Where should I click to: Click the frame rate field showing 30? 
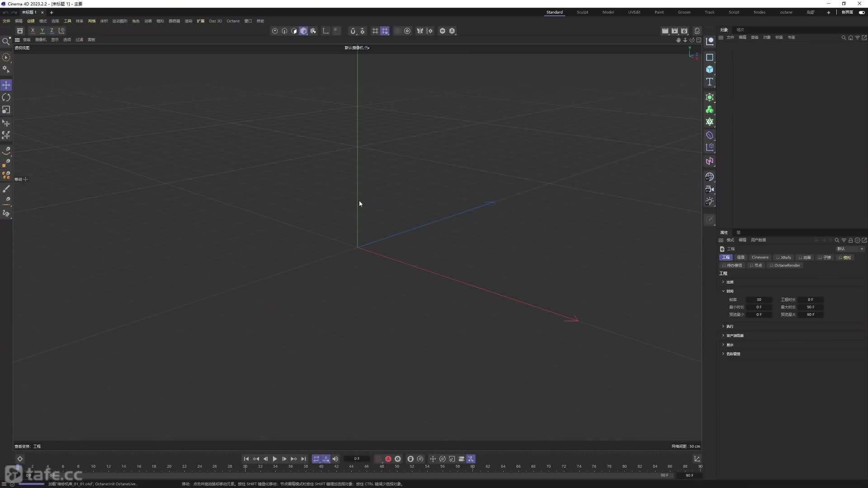click(x=759, y=300)
